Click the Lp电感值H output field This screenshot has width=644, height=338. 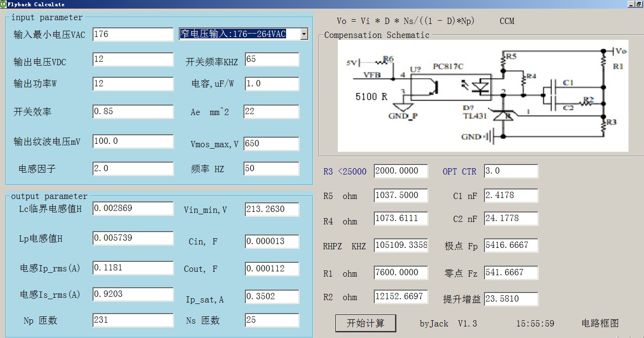(133, 238)
